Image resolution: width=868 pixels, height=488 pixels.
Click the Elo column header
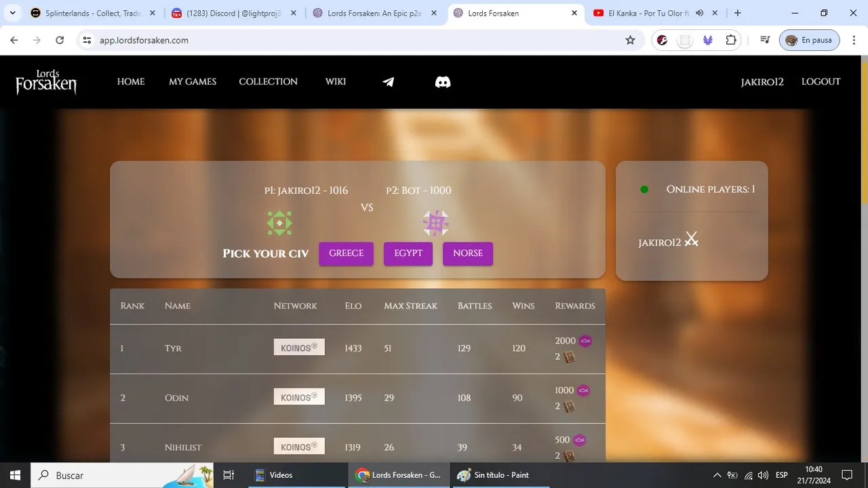tap(353, 306)
